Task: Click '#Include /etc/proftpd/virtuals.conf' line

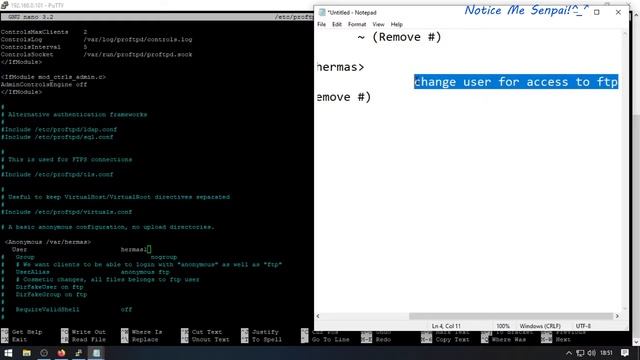Action: [67, 212]
